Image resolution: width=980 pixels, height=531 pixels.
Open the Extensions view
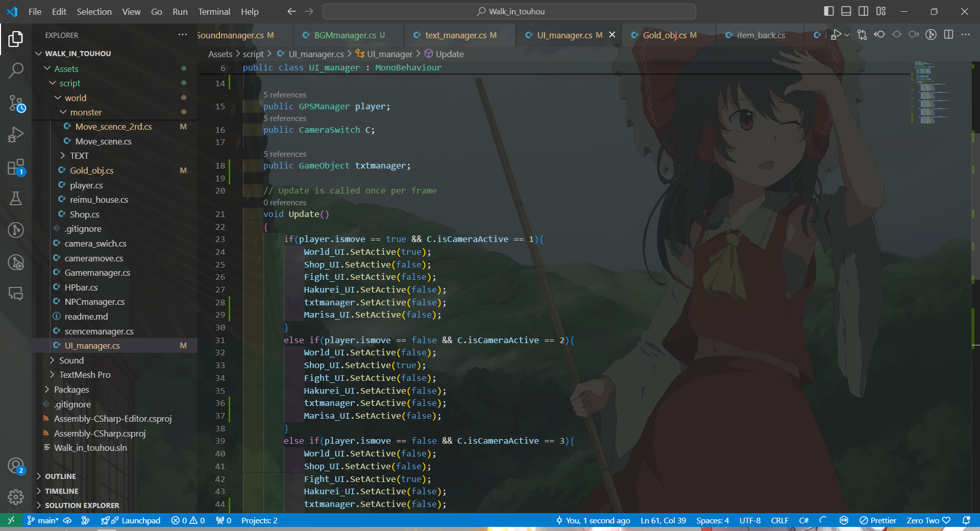16,167
